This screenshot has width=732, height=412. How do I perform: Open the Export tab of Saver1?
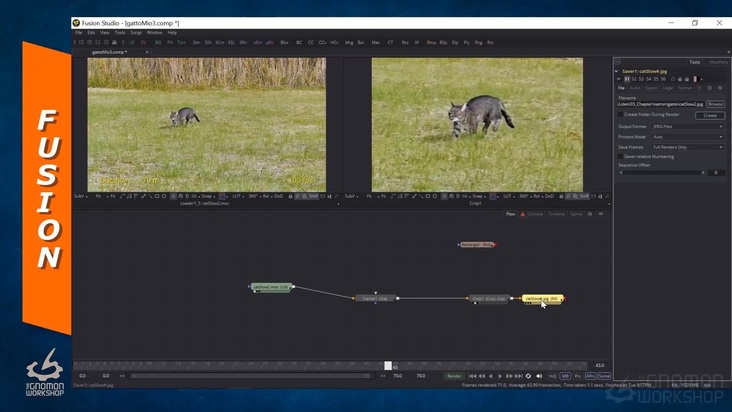(x=651, y=88)
